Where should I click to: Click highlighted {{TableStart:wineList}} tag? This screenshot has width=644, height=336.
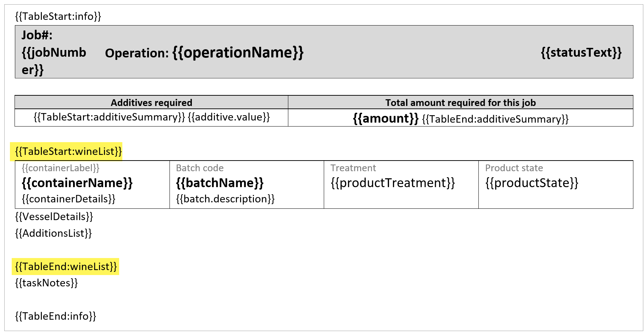[68, 152]
